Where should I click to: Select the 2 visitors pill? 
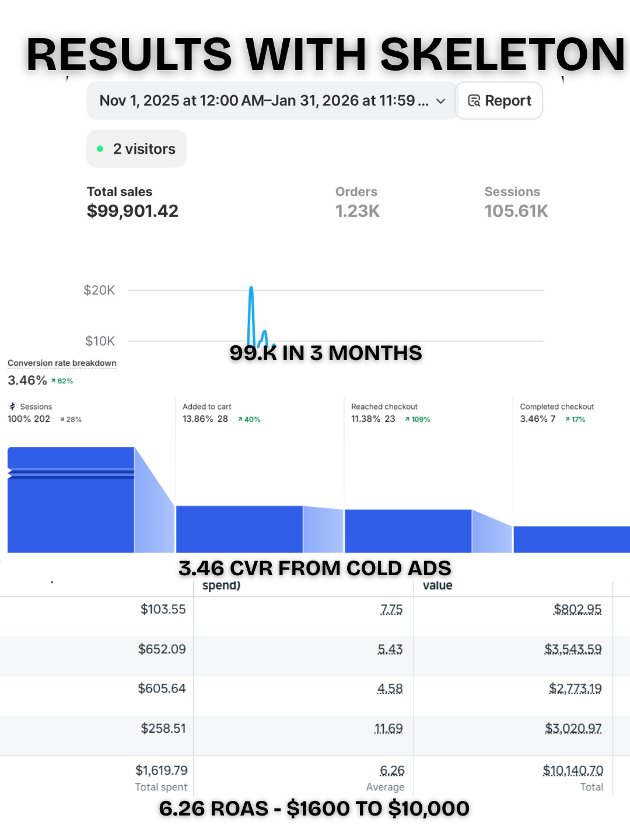click(x=136, y=149)
